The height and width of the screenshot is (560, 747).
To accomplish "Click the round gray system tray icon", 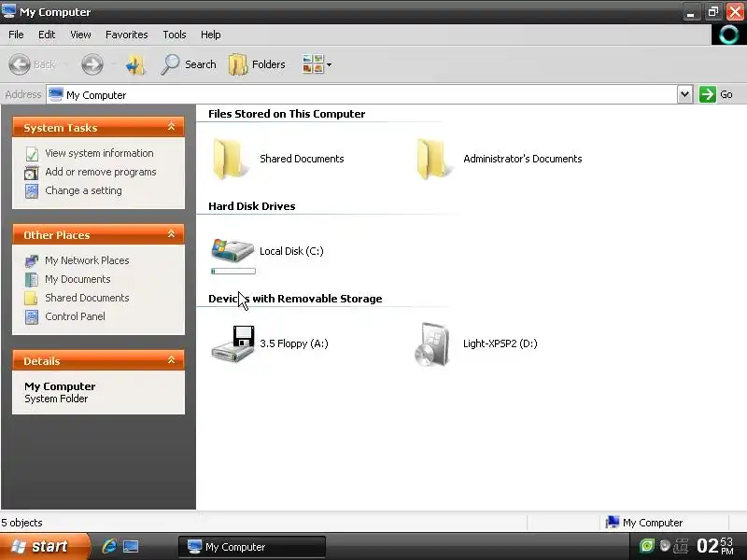I will pos(665,546).
